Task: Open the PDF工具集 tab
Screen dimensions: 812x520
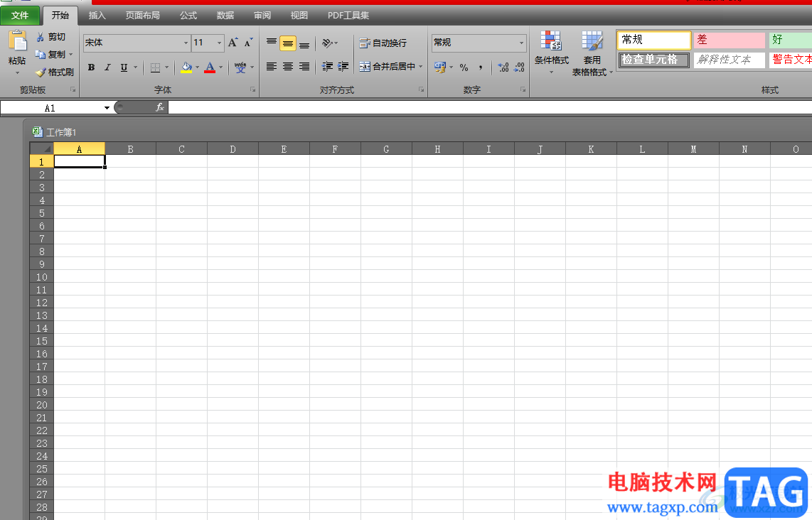Action: (348, 16)
